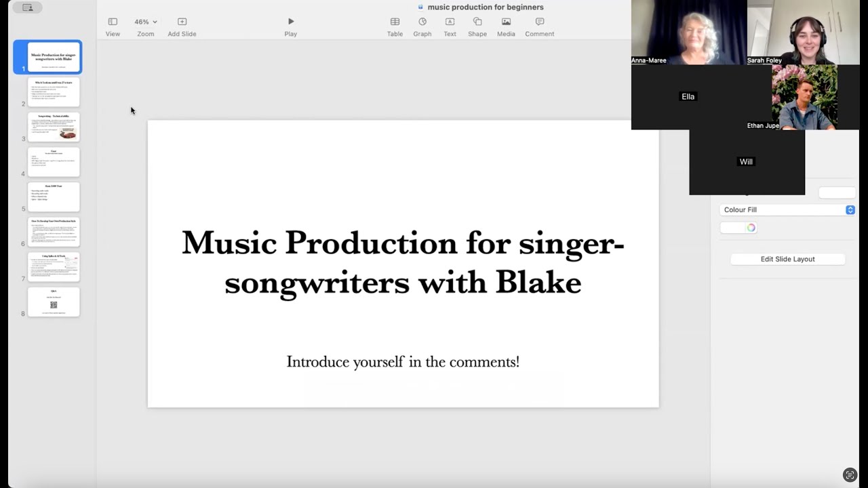Select slide 6 thumbnail in navigator
Image resolution: width=868 pixels, height=488 pixels.
[x=54, y=232]
